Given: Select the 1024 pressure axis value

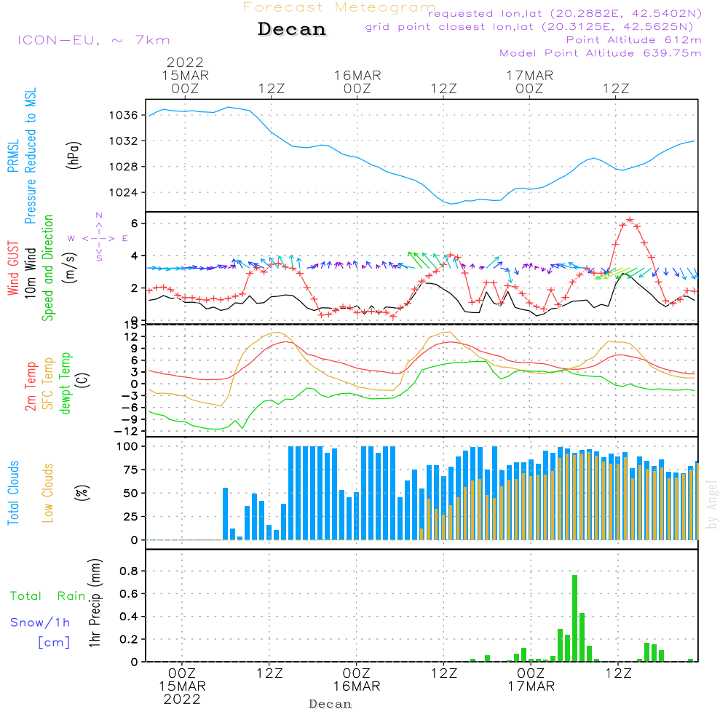Looking at the screenshot, I should 124,193.
